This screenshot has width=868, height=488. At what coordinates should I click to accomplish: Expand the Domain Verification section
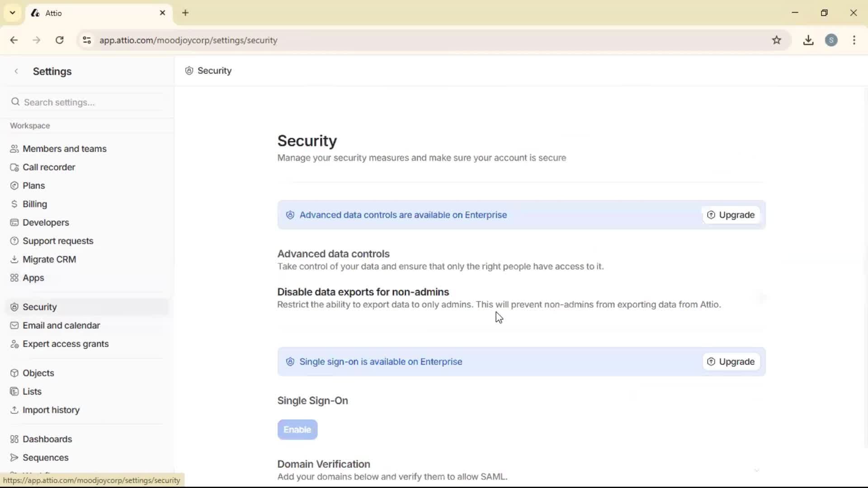pos(757,470)
